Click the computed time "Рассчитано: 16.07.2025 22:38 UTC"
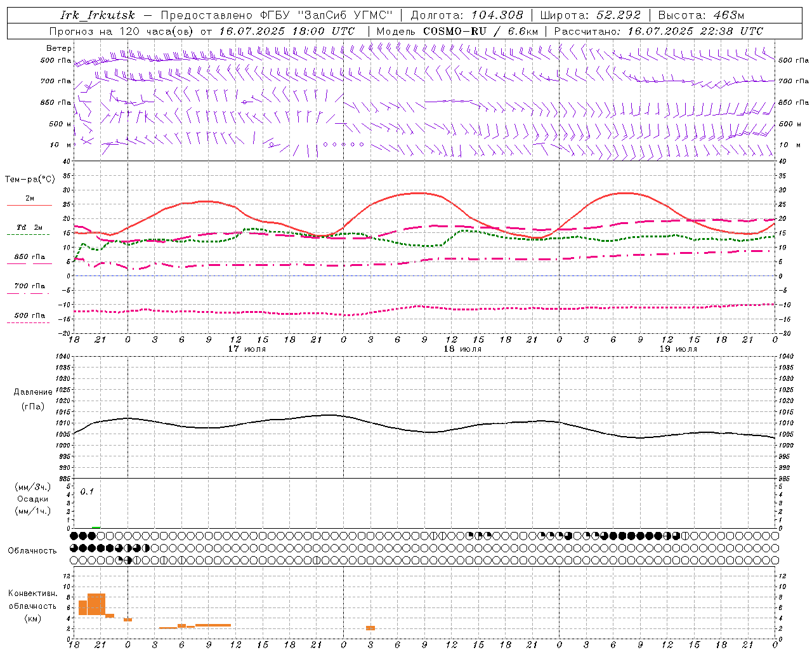This screenshot has height=650, width=812. (x=658, y=31)
